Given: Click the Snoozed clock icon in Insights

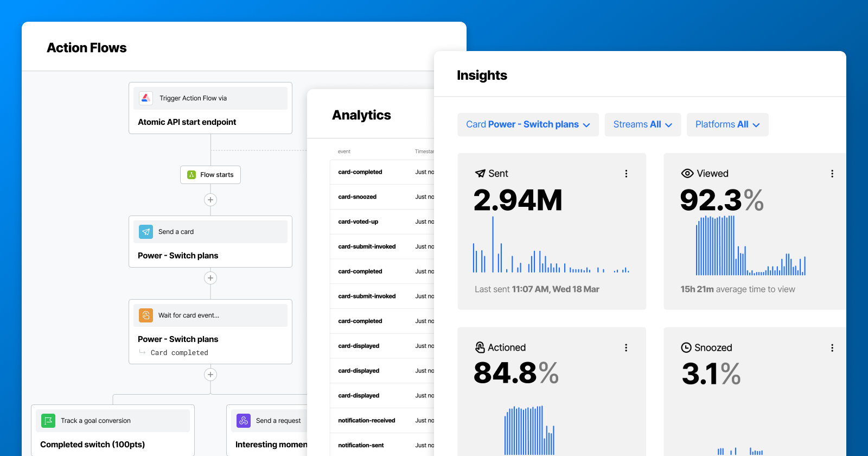Looking at the screenshot, I should click(686, 347).
